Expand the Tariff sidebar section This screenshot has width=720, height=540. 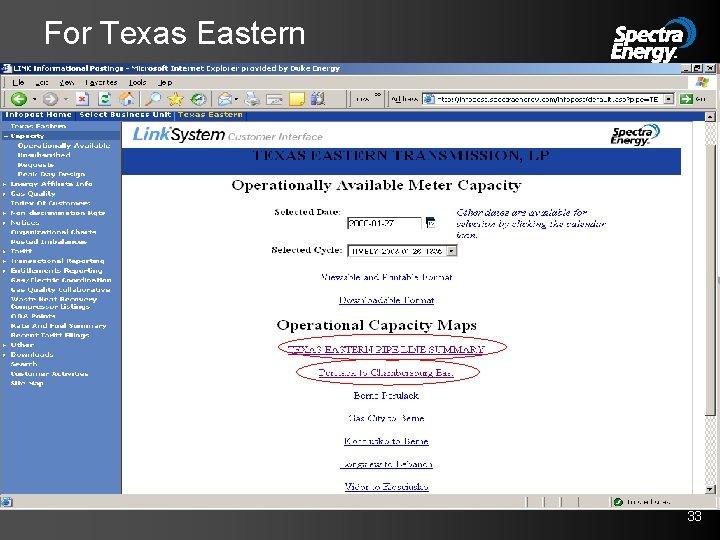5,252
